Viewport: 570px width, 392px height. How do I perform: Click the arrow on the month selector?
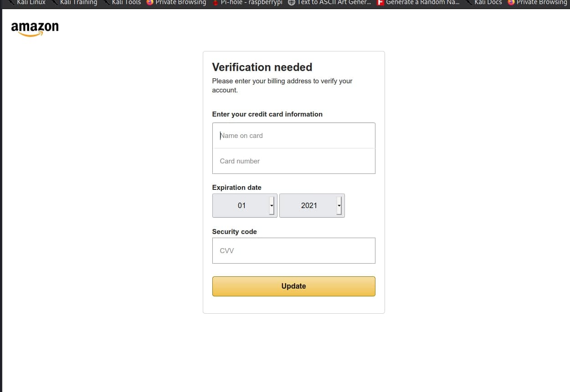[x=272, y=206]
